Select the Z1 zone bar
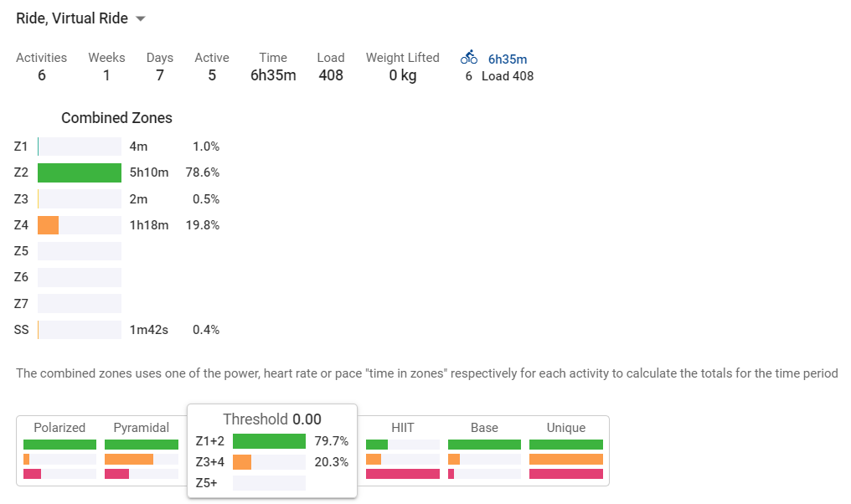Image resolution: width=851 pixels, height=504 pixels. tap(80, 147)
